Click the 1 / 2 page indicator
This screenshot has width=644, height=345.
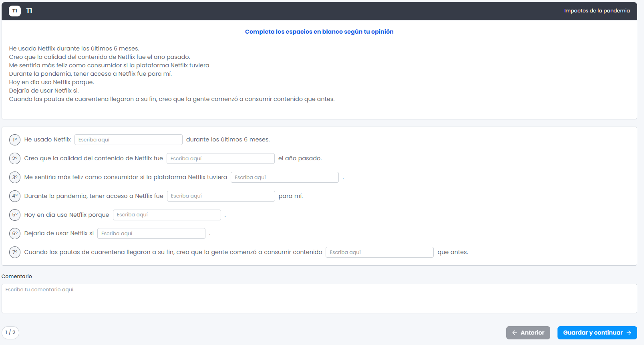pos(10,333)
